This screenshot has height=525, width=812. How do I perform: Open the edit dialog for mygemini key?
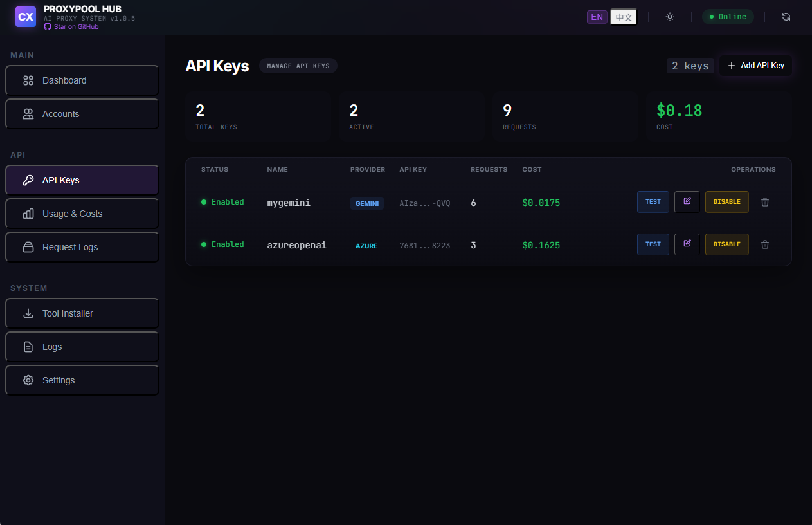tap(687, 201)
